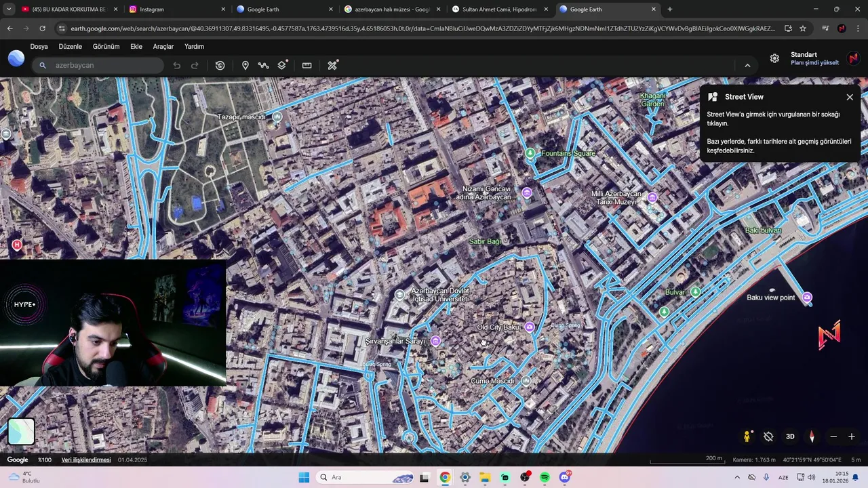Click the Planı şimdi yükselt link

coord(814,62)
